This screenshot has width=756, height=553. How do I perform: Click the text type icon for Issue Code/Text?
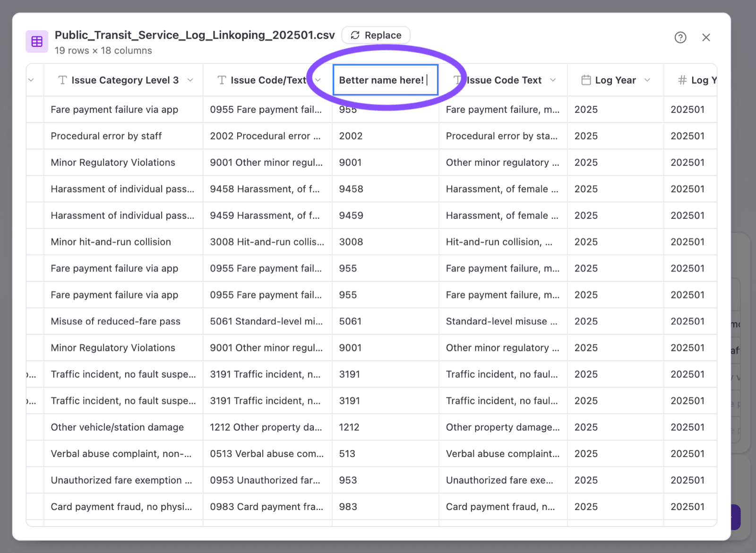pos(222,80)
